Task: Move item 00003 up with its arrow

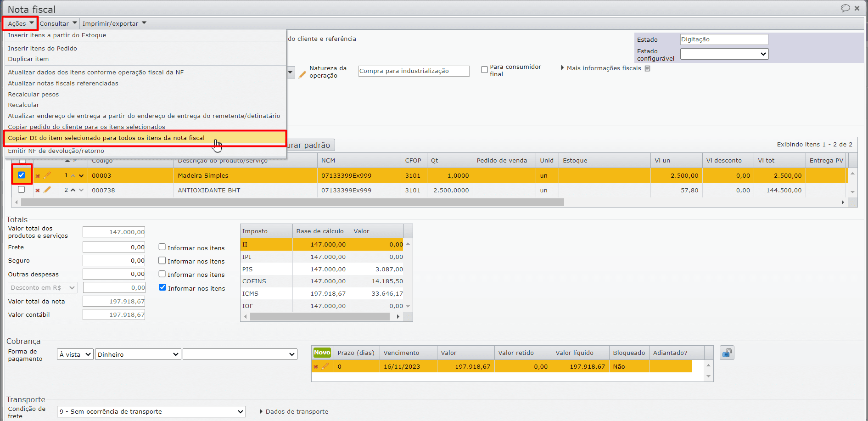Action: pos(73,176)
